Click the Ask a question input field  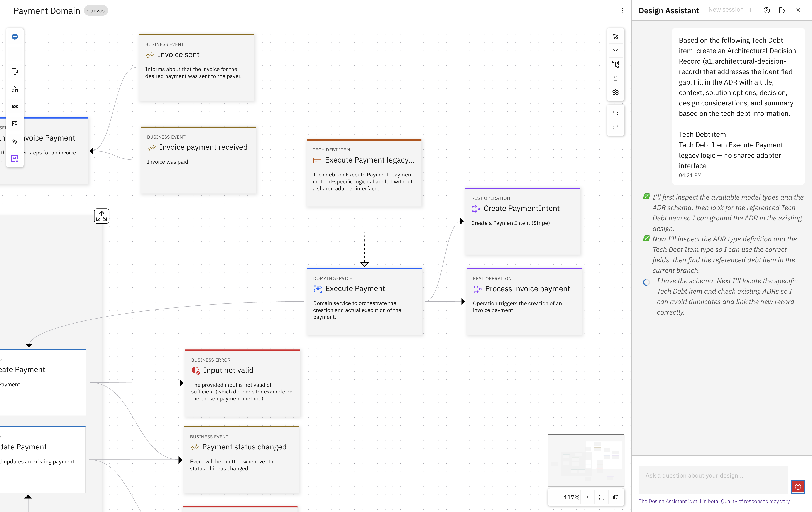713,480
